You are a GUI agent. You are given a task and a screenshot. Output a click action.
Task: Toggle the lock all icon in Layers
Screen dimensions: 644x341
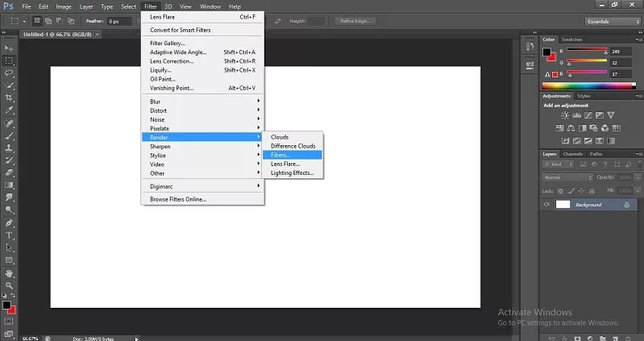click(592, 190)
